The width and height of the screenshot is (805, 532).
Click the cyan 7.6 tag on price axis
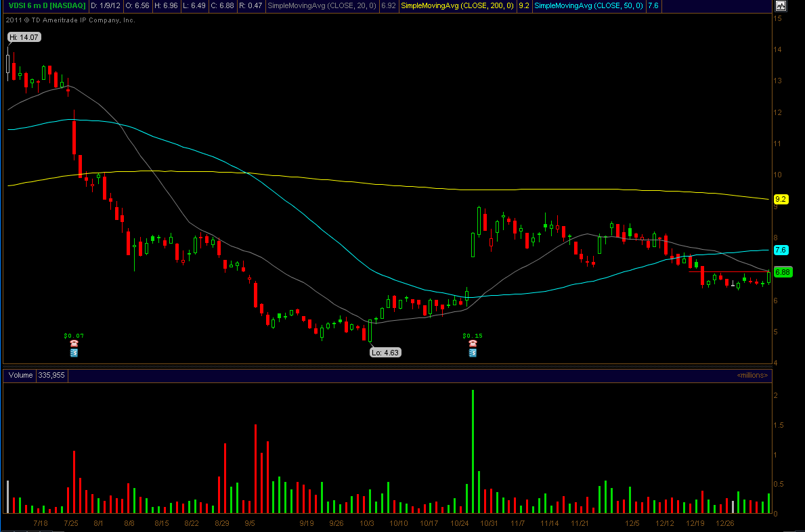pos(781,250)
